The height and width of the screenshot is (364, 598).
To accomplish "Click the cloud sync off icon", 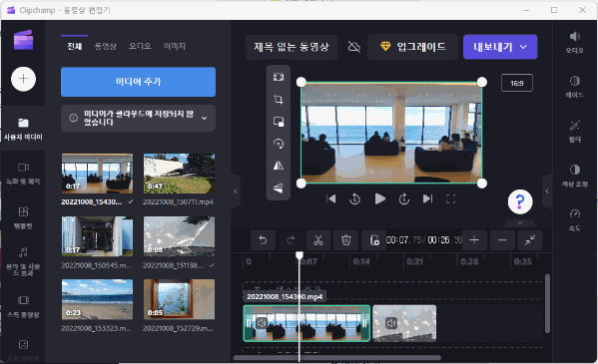I will (x=354, y=47).
